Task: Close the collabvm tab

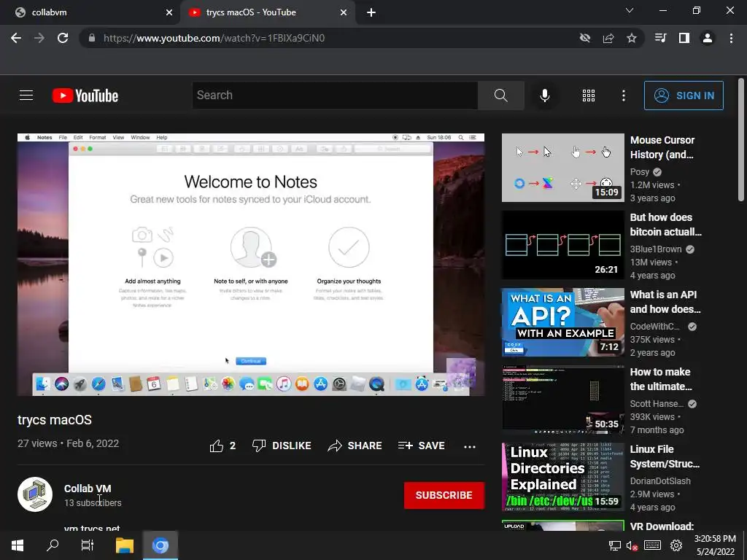Action: (x=169, y=12)
